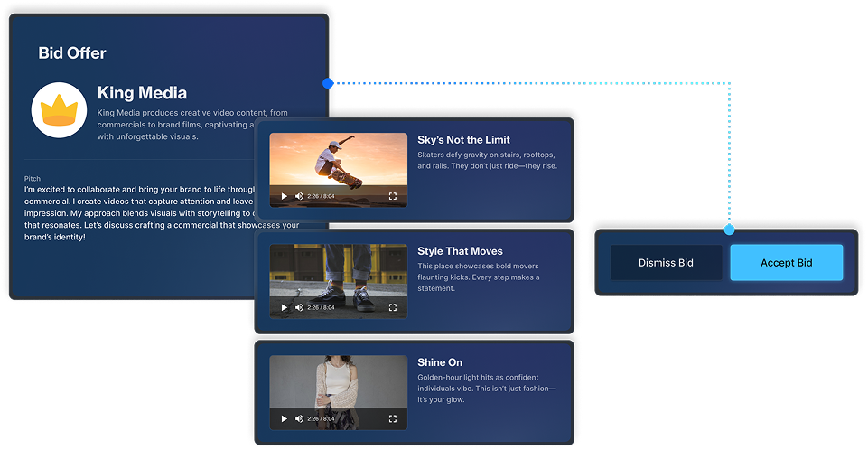Open the Sky's Not the Limit title
The image size is (868, 450).
[x=463, y=140]
